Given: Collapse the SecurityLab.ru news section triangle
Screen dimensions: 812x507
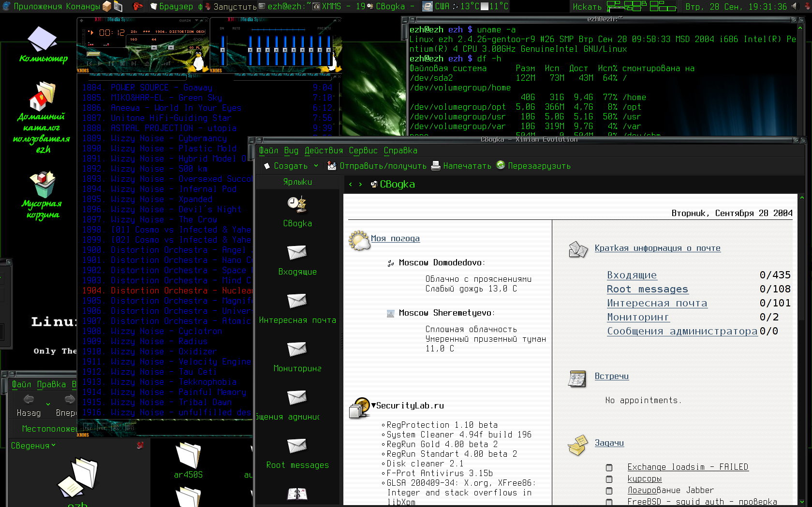Looking at the screenshot, I should pyautogui.click(x=373, y=405).
